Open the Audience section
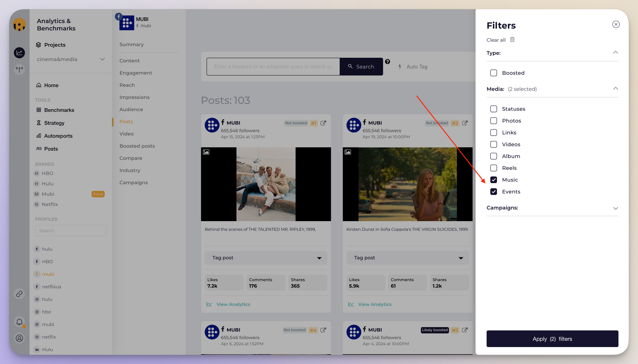This screenshot has width=638, height=364. (131, 109)
